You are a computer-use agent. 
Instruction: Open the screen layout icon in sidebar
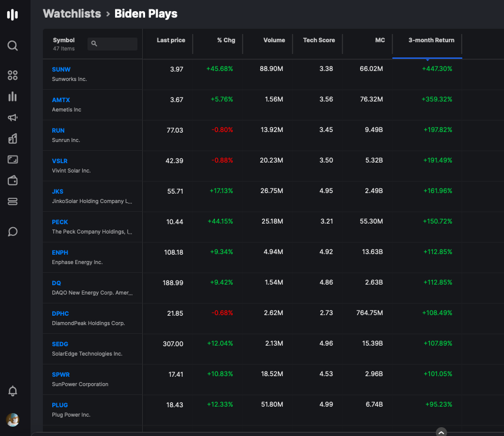pyautogui.click(x=12, y=159)
